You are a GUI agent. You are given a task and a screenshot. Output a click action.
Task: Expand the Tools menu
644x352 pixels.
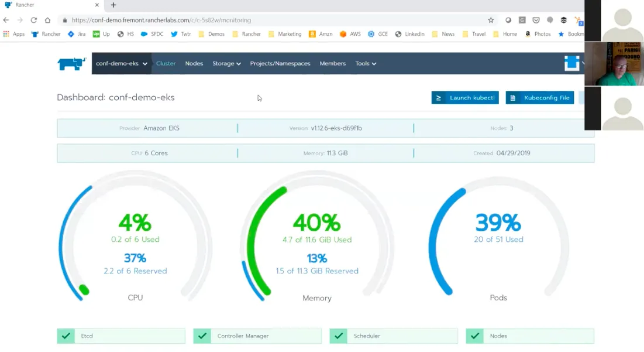pos(366,63)
